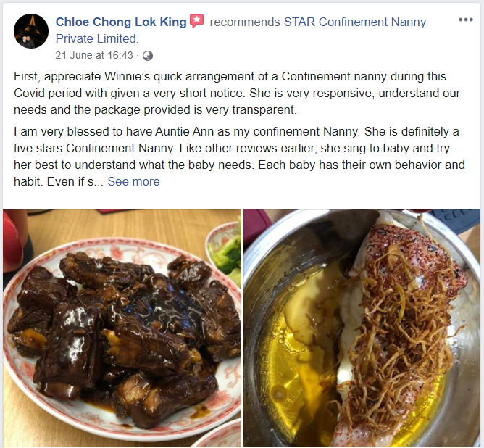Select the paragraph praising Auntie Ann
The image size is (484, 448).
[x=239, y=157]
